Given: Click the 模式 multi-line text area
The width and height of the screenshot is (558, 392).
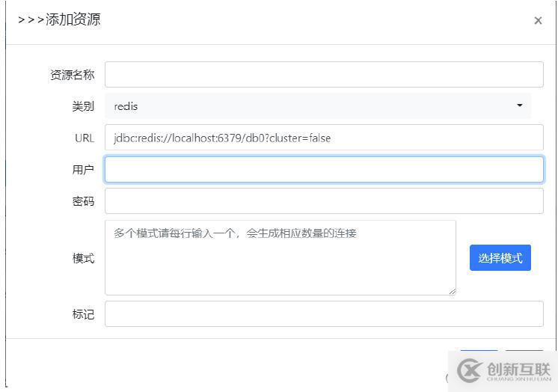Looking at the screenshot, I should (x=280, y=257).
